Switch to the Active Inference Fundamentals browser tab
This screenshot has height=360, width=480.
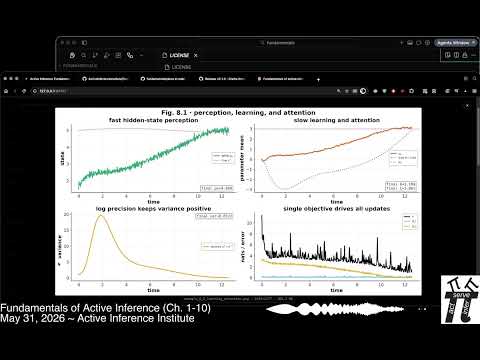[x=48, y=79]
